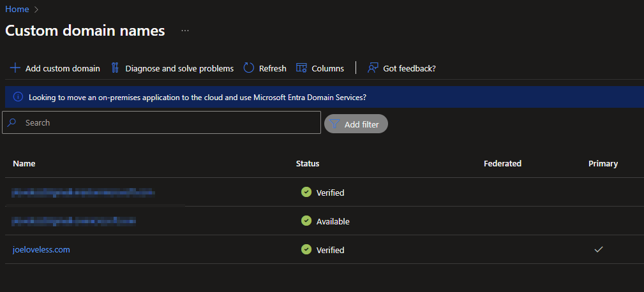
Task: Click the info icon in the blue banner
Action: click(x=18, y=98)
